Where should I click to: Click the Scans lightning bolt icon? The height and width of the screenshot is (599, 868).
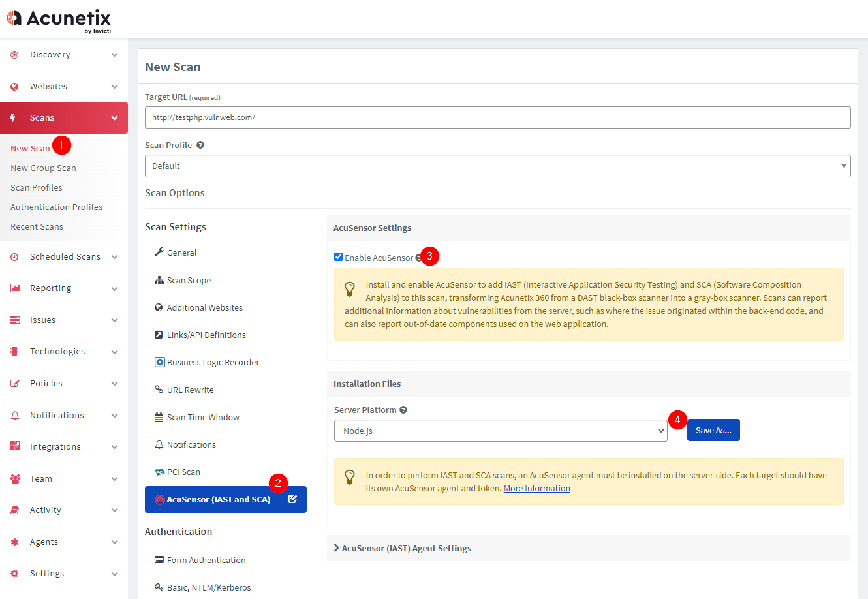pyautogui.click(x=13, y=118)
